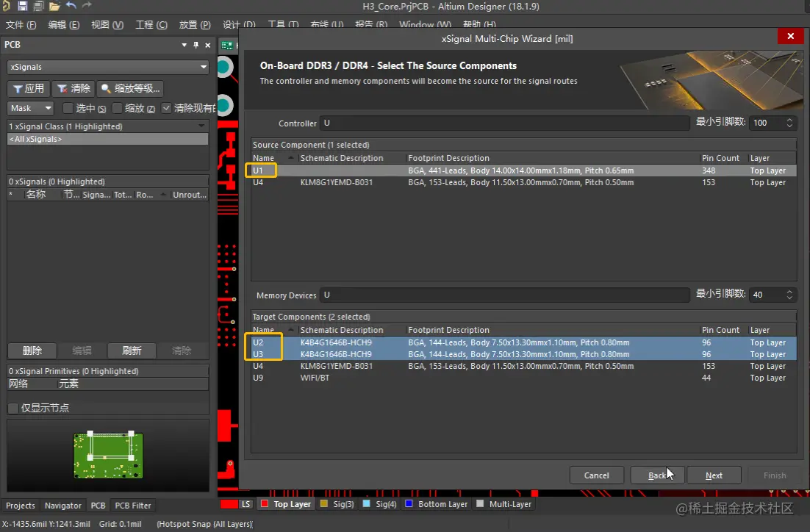Click the 应用 filter apply button
810x532 pixels.
coord(29,88)
